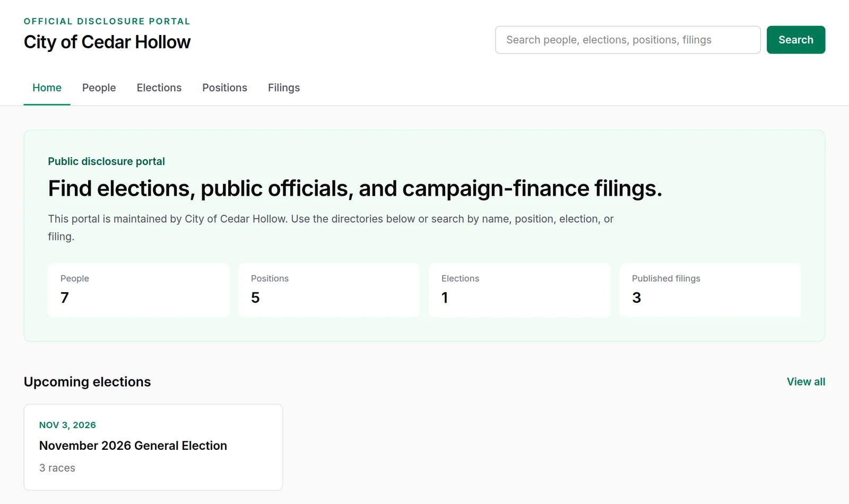Image resolution: width=849 pixels, height=504 pixels.
Task: Focus the search people, elections input field
Action: (628, 40)
